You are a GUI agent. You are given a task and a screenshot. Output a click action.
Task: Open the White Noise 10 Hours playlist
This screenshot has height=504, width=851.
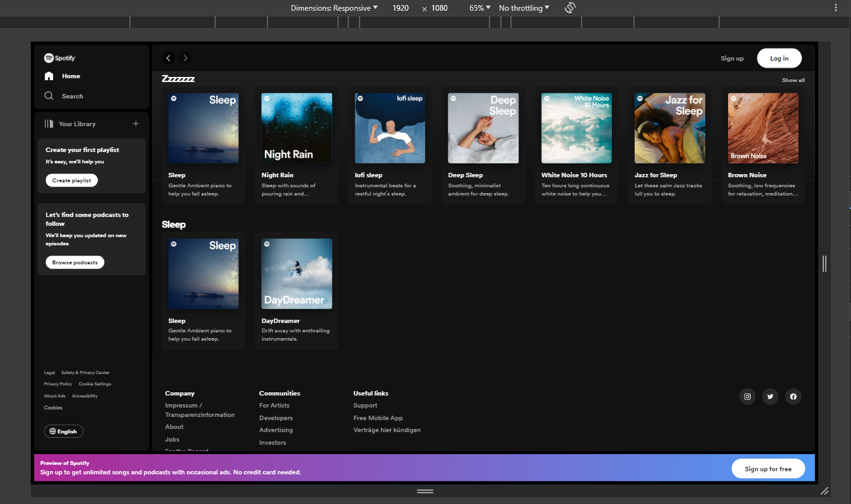(x=577, y=145)
